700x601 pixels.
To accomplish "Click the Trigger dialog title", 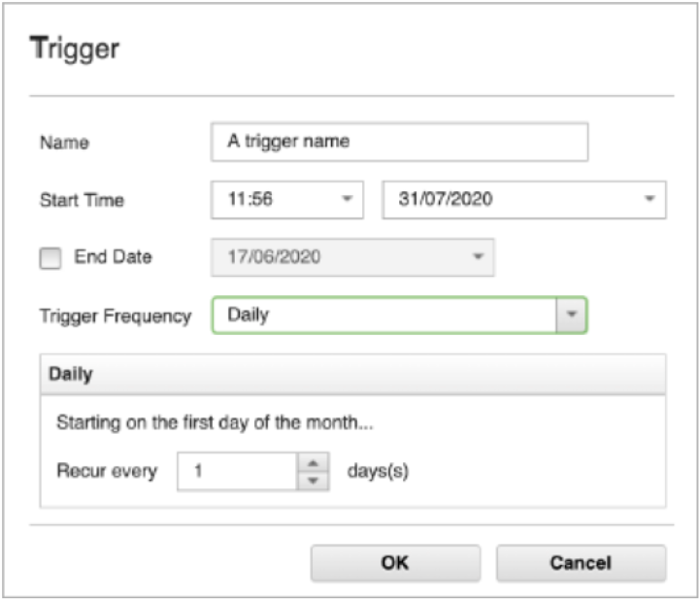I will pyautogui.click(x=75, y=50).
